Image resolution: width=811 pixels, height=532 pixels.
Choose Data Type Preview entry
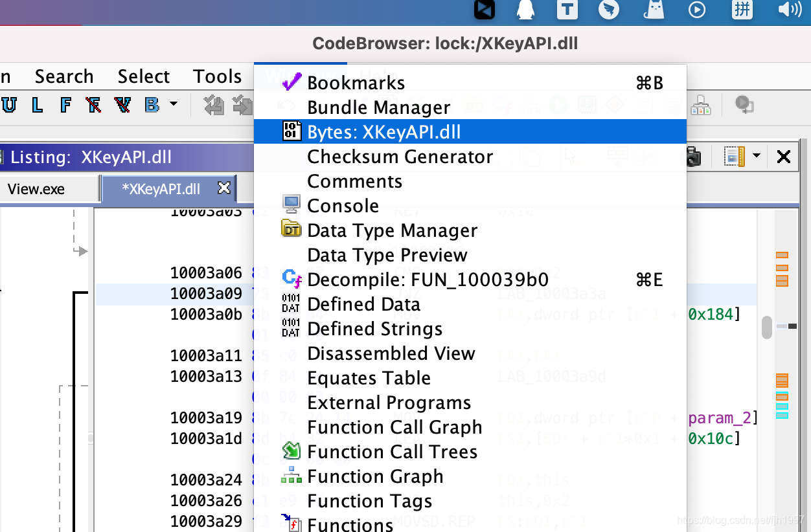coord(470,255)
